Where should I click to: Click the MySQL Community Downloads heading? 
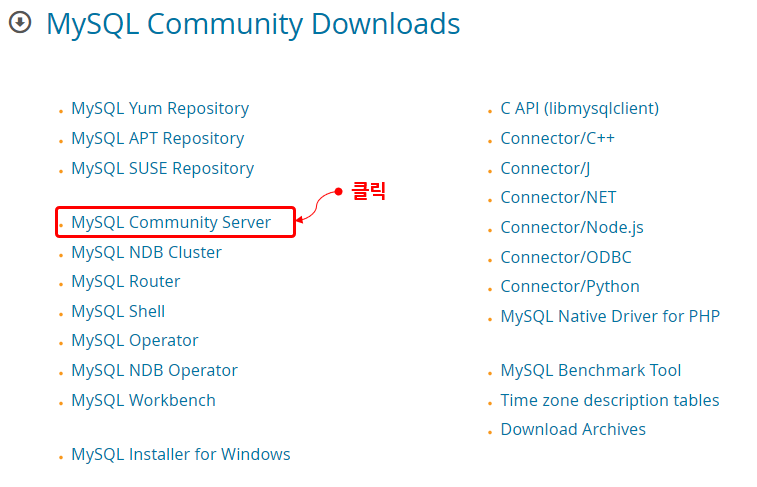point(253,24)
